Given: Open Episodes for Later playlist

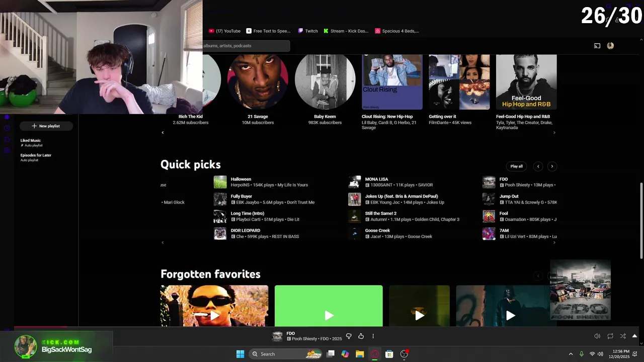Looking at the screenshot, I should [36, 157].
